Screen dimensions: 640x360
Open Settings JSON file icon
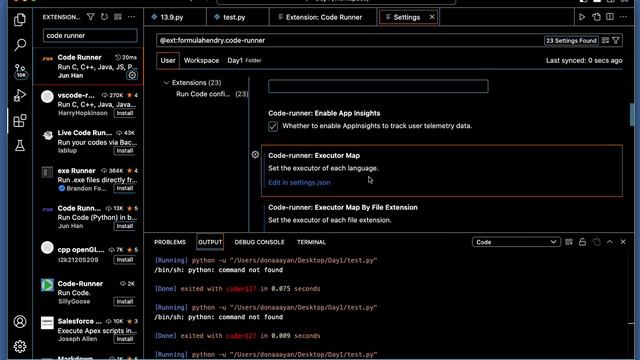pyautogui.click(x=596, y=17)
